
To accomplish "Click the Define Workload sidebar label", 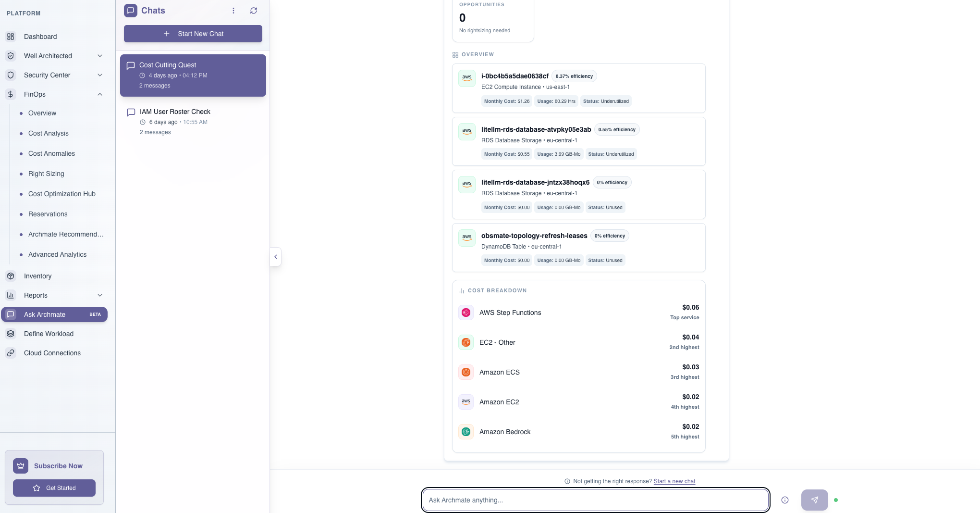I will click(x=49, y=334).
